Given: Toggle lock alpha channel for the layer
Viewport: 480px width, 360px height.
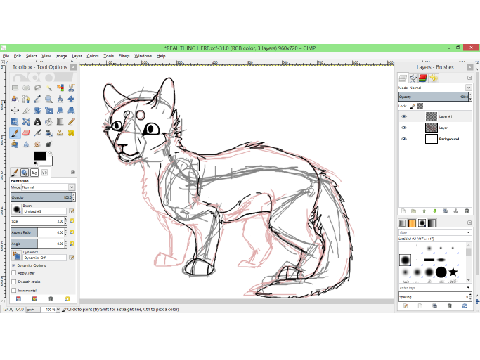Looking at the screenshot, I should 420,106.
